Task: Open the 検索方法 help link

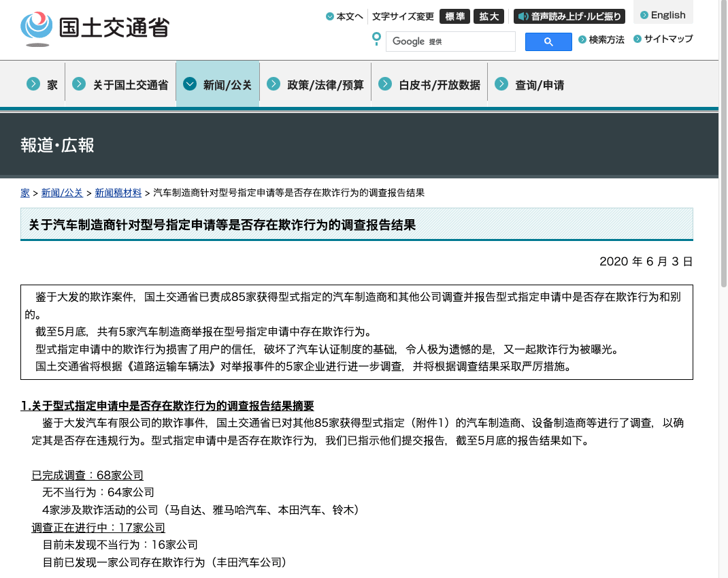Action: click(x=606, y=39)
